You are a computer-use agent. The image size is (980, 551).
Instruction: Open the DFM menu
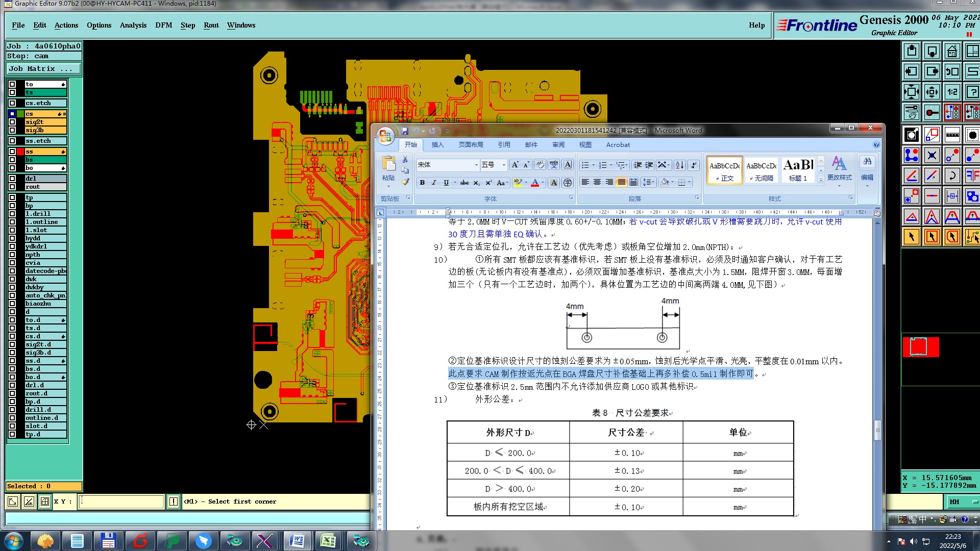coord(163,25)
